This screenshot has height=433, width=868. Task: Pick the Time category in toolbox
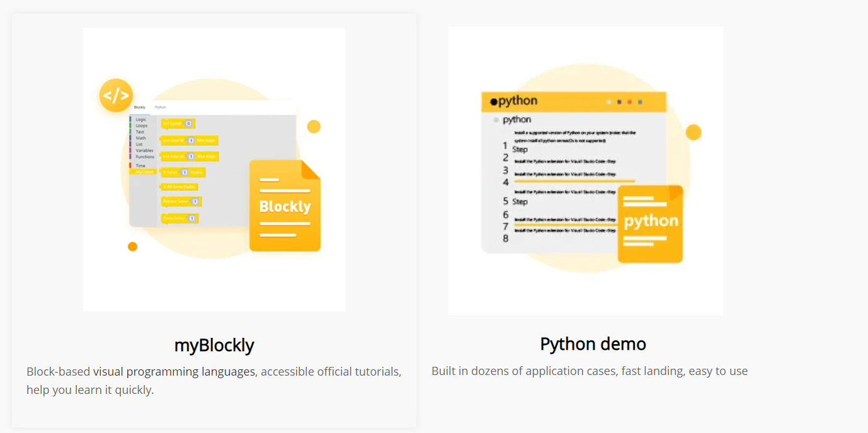click(140, 165)
